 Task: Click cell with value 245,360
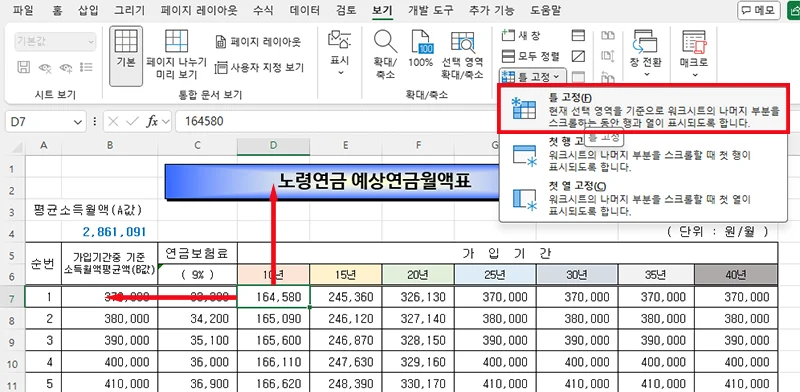click(x=346, y=297)
